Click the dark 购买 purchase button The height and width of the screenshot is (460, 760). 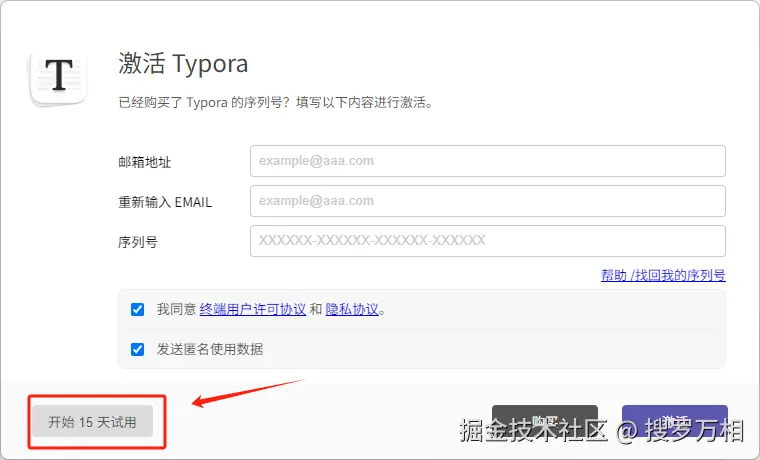[545, 421]
